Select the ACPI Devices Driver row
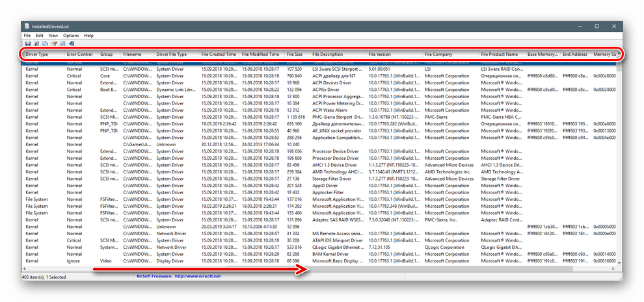Viewport: 644px width, 302px height. (x=319, y=83)
